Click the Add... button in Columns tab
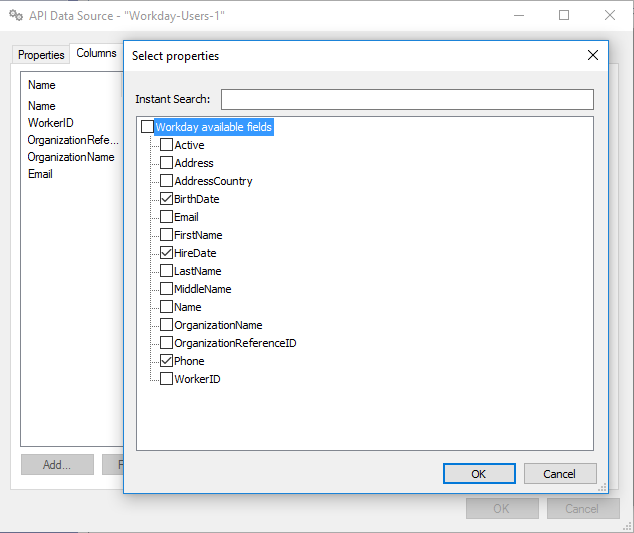The image size is (634, 533). pos(57,465)
